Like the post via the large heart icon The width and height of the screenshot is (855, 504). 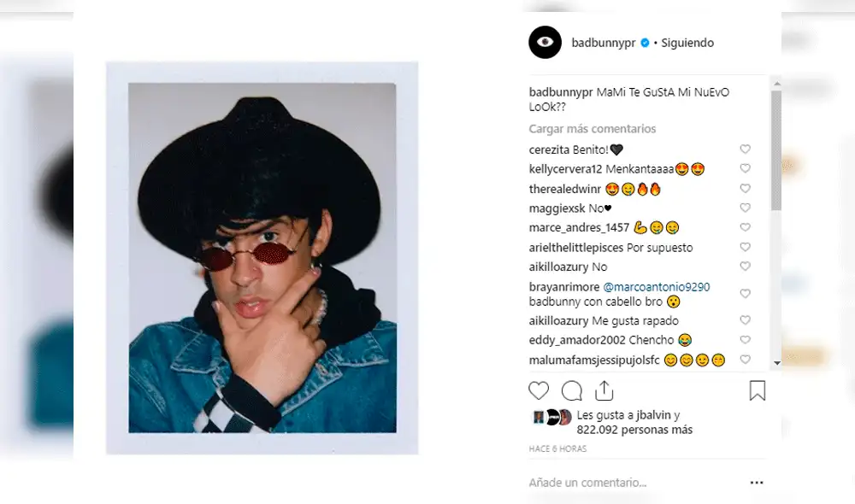pyautogui.click(x=539, y=390)
